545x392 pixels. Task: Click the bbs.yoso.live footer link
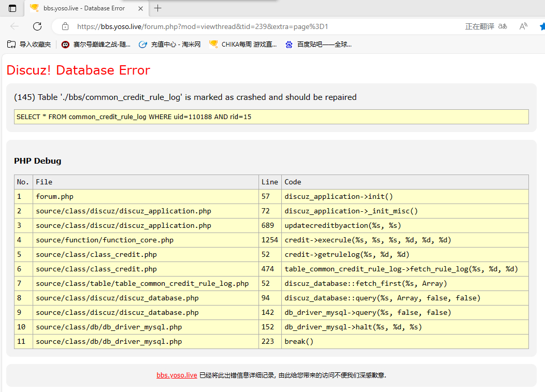click(177, 375)
